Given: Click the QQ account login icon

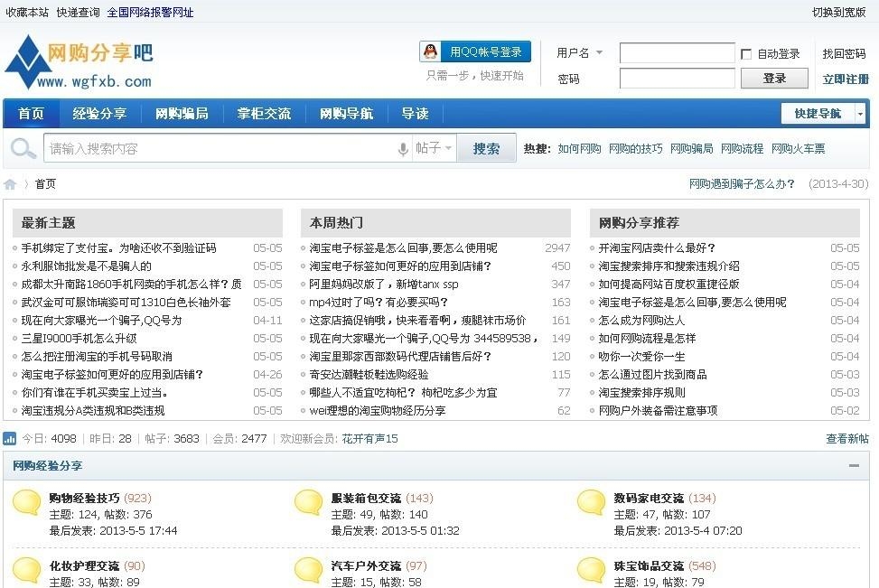Looking at the screenshot, I should coord(431,51).
